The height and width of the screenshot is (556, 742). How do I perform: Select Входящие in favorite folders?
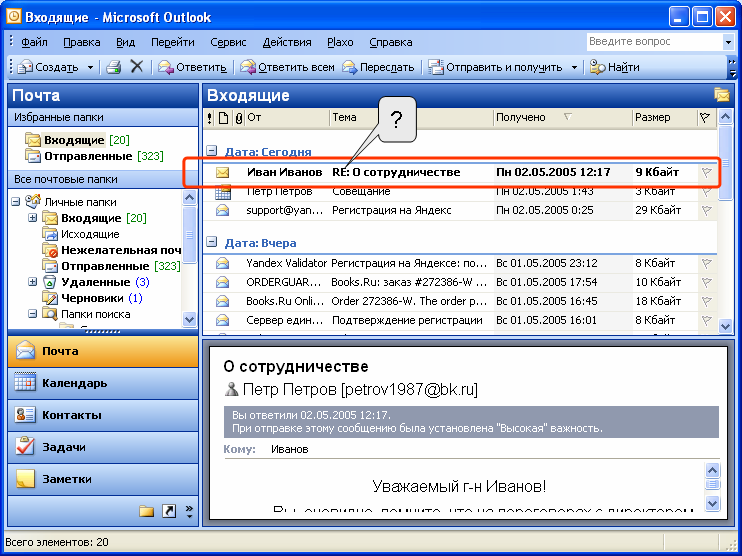(x=77, y=140)
